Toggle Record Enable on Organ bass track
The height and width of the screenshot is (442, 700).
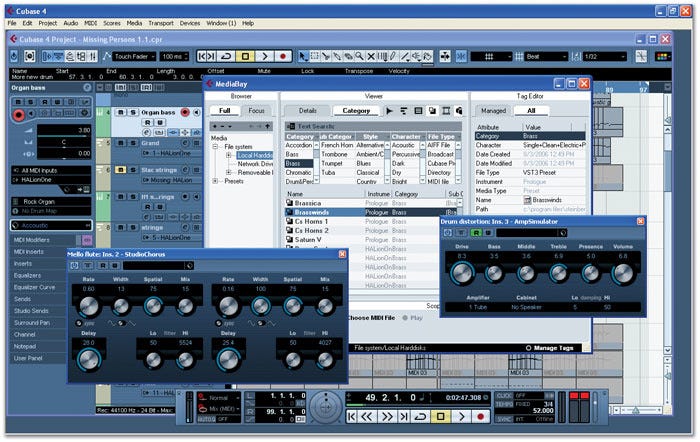point(185,113)
